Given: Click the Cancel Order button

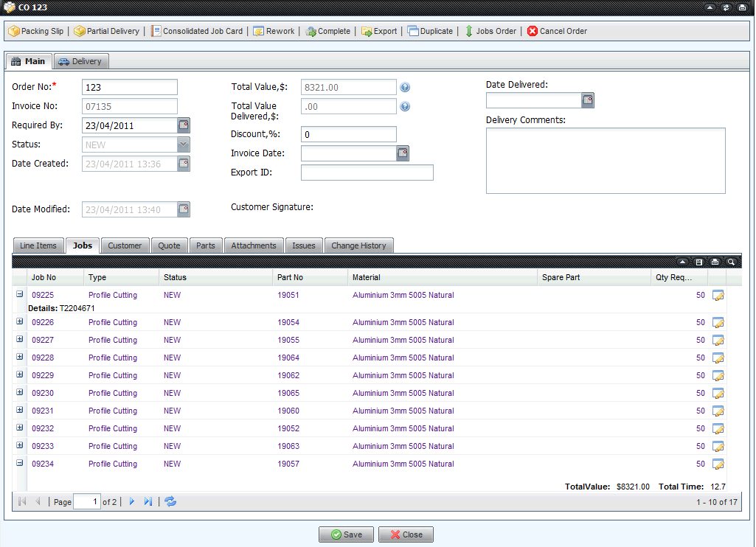Looking at the screenshot, I should click(557, 31).
